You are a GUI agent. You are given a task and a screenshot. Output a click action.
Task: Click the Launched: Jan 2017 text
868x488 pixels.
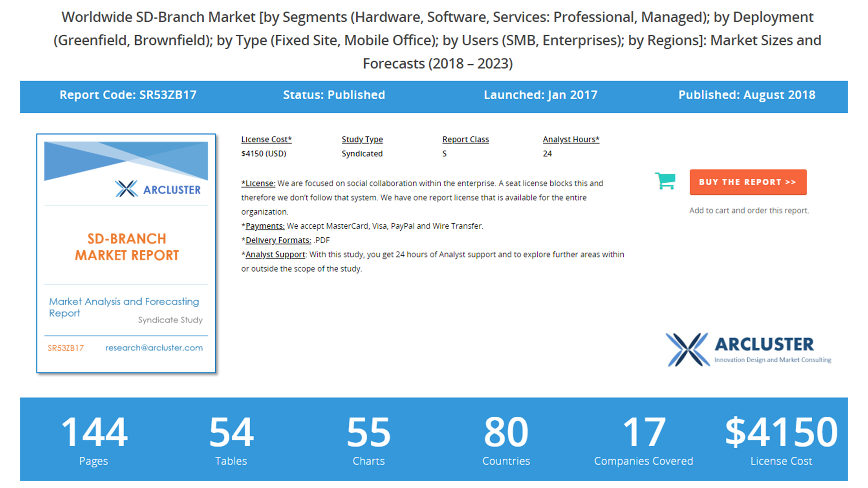[541, 95]
